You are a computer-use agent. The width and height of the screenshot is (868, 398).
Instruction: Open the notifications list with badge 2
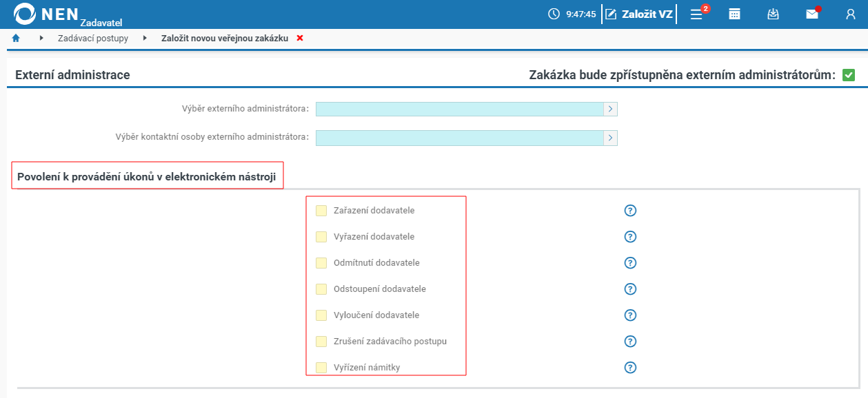pos(697,14)
